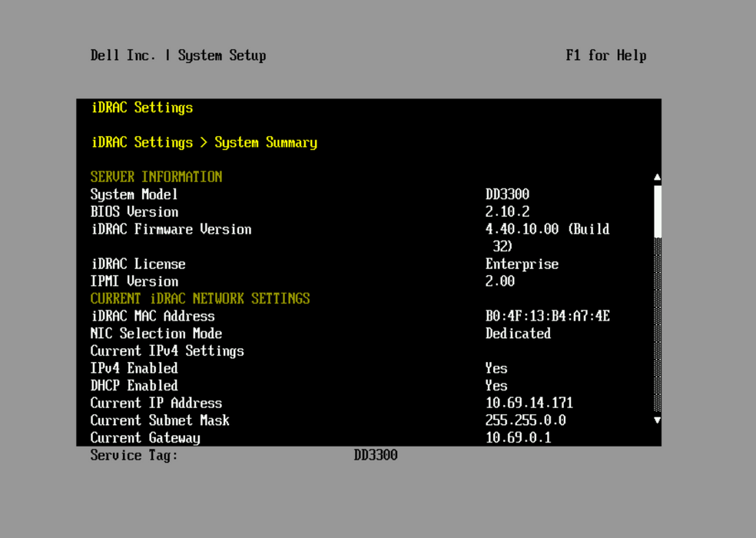Select the IPMI Version label
This screenshot has height=538, width=756.
pos(134,281)
